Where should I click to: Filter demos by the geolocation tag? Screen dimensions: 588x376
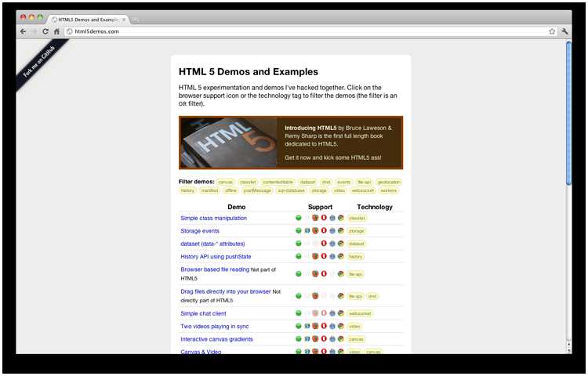coord(389,182)
